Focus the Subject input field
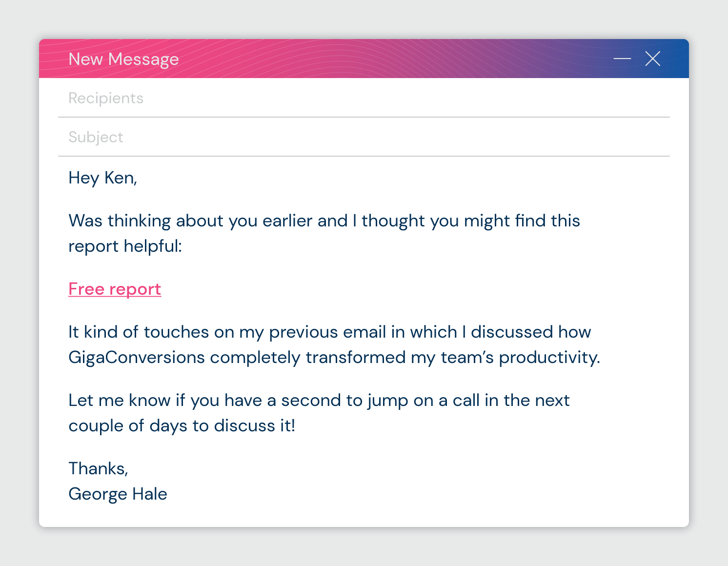 click(342, 137)
